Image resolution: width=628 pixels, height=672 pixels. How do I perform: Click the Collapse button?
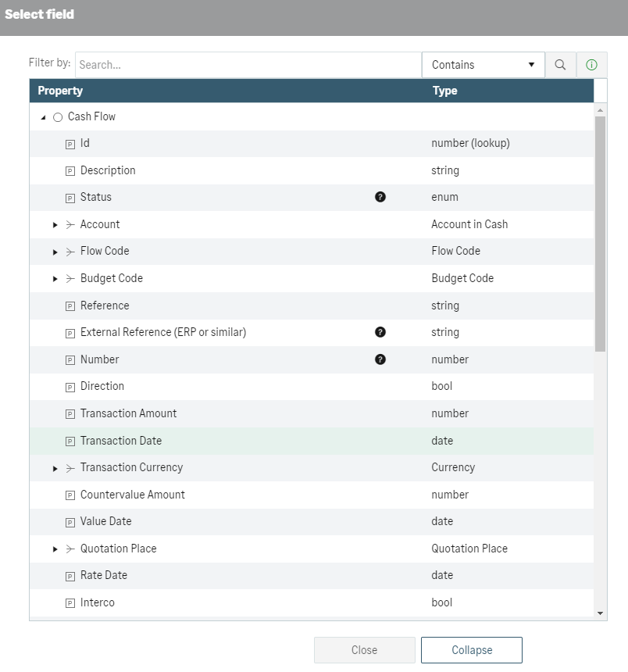[x=472, y=649]
